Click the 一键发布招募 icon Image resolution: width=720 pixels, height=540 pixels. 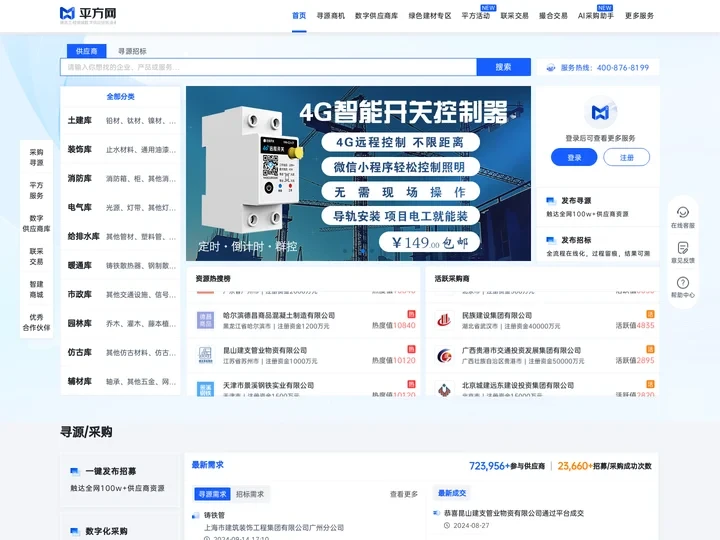[x=75, y=471]
